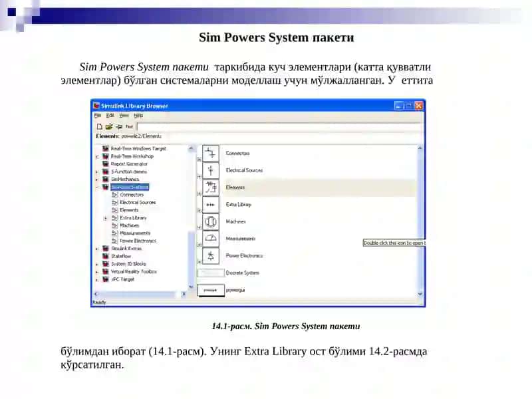Click the New model toolbar icon
This screenshot has height=399, width=532.
coord(99,126)
